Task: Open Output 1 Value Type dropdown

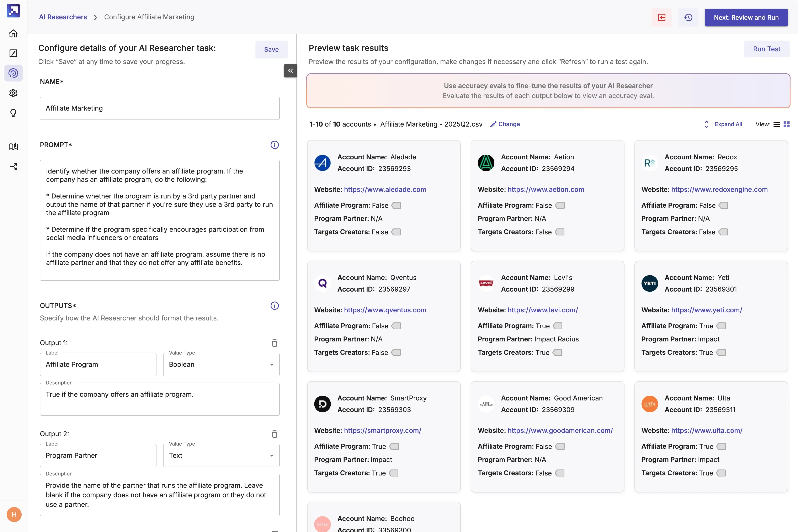Action: coord(221,364)
